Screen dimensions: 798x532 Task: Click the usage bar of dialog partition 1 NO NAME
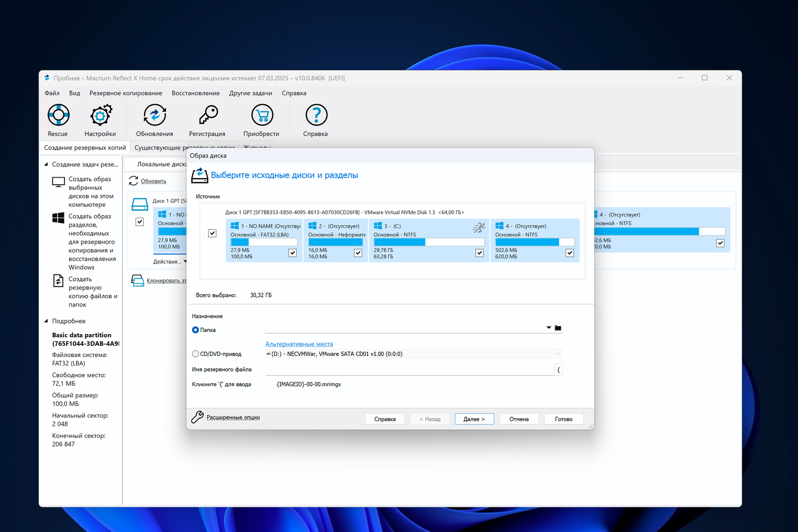264,242
